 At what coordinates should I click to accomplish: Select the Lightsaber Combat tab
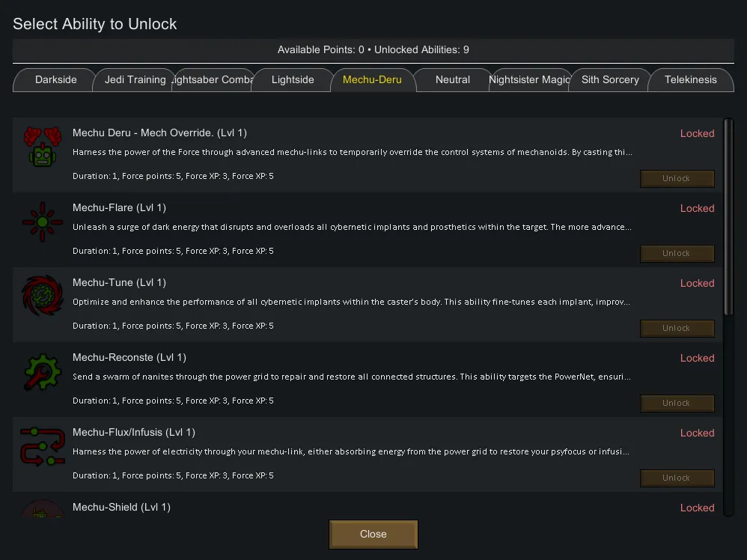[x=213, y=80]
